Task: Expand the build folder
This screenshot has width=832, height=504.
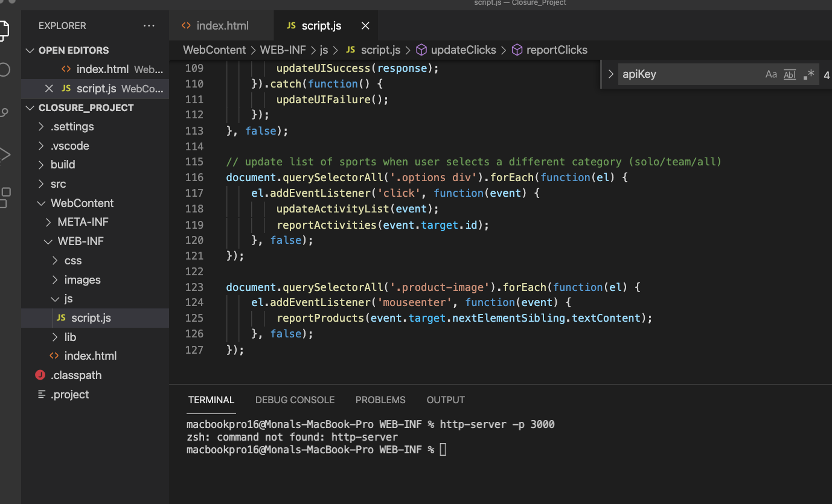Action: 41,165
